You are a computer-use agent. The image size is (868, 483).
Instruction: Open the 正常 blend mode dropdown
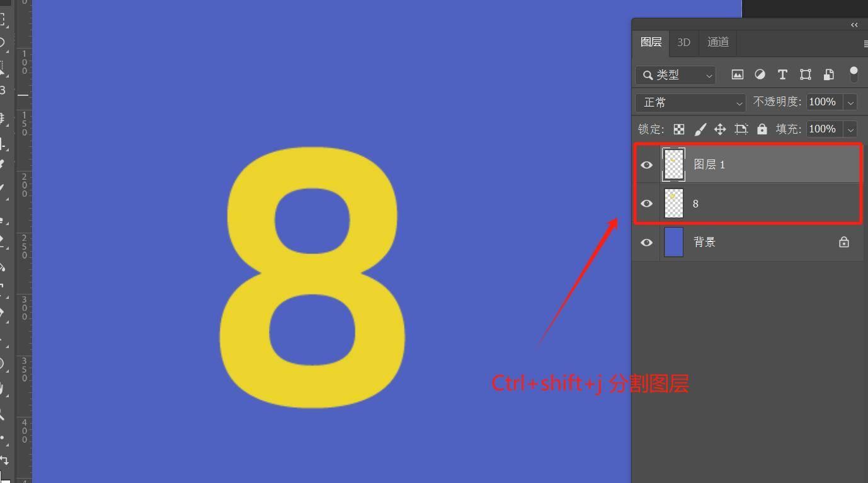[x=690, y=102]
